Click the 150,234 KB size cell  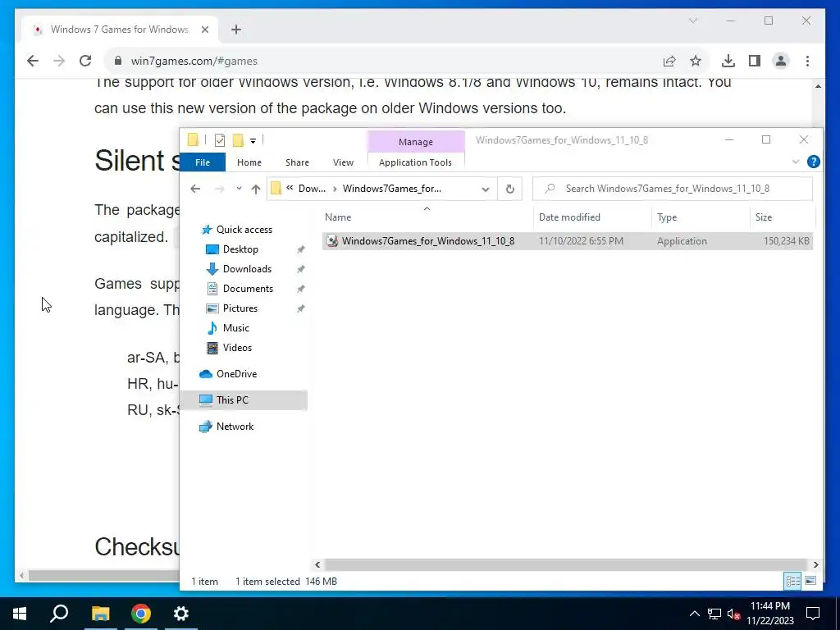(x=787, y=241)
